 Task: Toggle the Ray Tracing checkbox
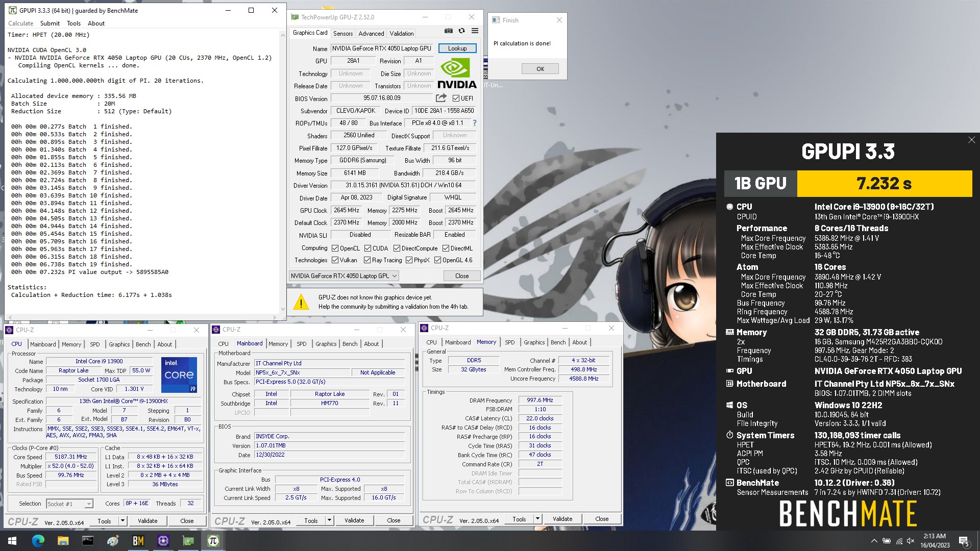pyautogui.click(x=367, y=260)
